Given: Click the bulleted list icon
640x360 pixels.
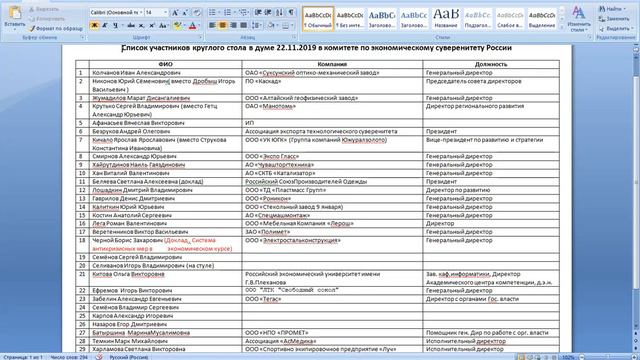Looking at the screenshot, I should (213, 13).
